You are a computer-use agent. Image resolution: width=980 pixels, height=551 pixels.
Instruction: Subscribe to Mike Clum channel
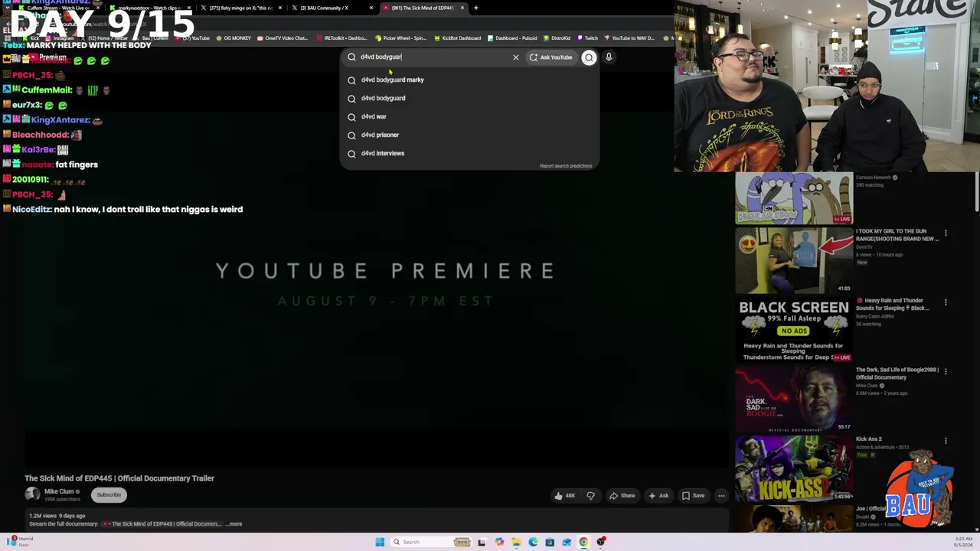(109, 494)
